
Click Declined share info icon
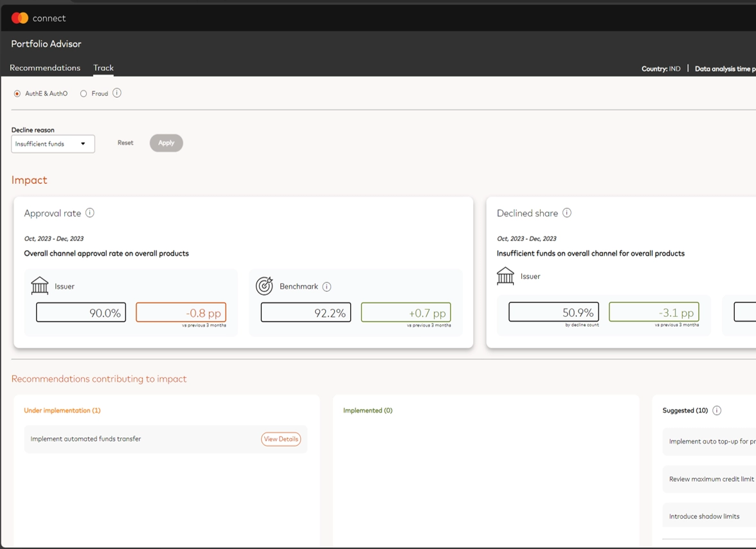tap(567, 213)
